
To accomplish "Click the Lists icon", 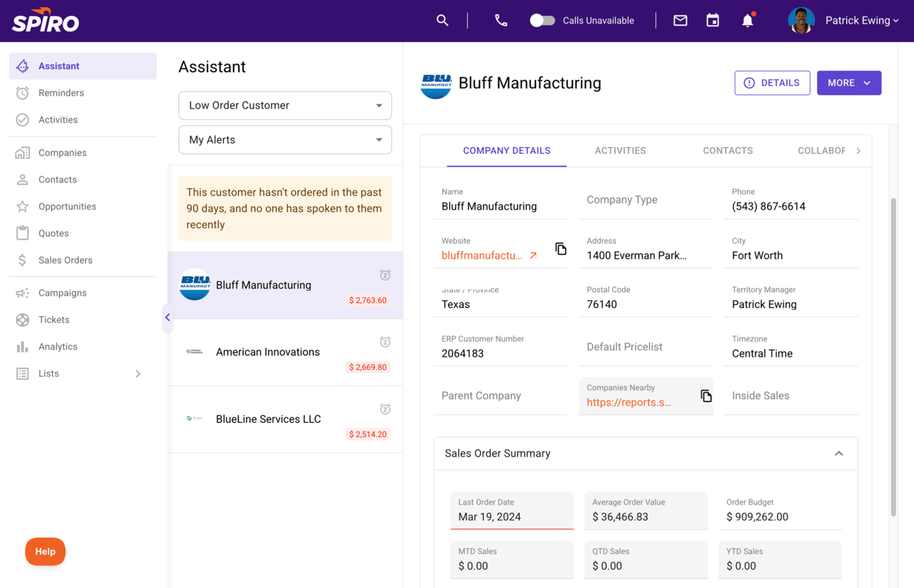I will tap(23, 374).
